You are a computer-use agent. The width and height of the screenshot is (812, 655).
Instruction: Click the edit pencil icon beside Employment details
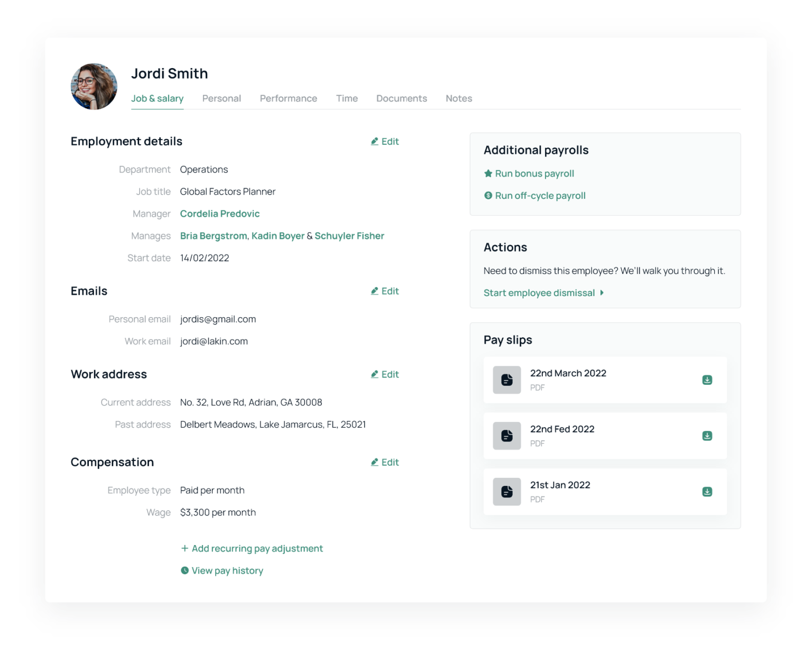pos(375,141)
